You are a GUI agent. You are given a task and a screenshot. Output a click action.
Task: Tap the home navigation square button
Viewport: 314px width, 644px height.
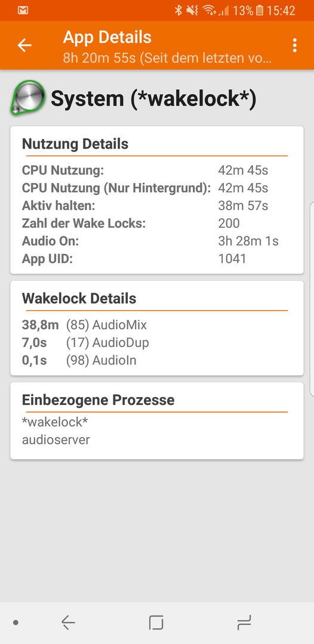(x=156, y=623)
